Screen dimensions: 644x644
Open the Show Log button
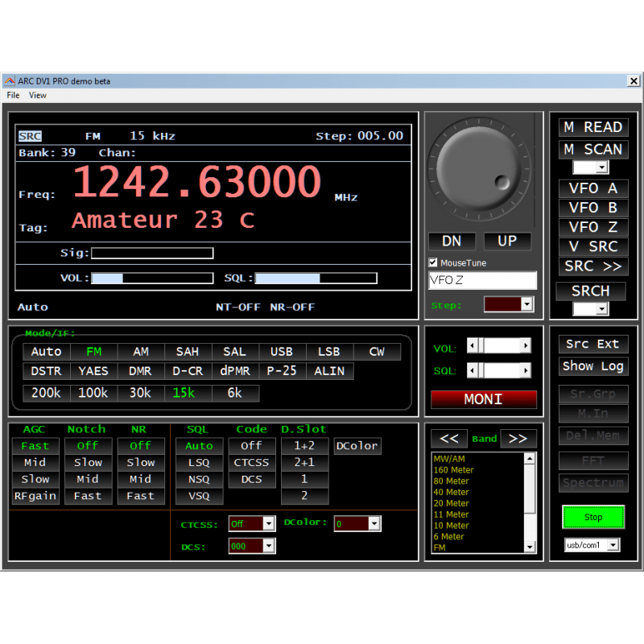[593, 366]
